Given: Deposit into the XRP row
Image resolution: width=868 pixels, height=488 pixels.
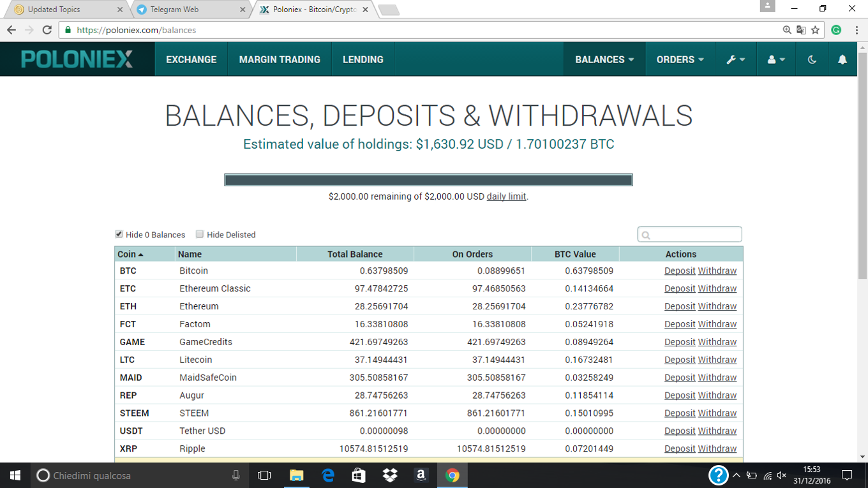Looking at the screenshot, I should pyautogui.click(x=680, y=448).
